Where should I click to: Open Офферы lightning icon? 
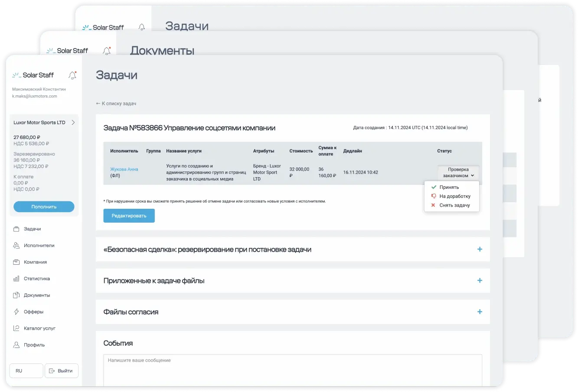[x=16, y=312]
